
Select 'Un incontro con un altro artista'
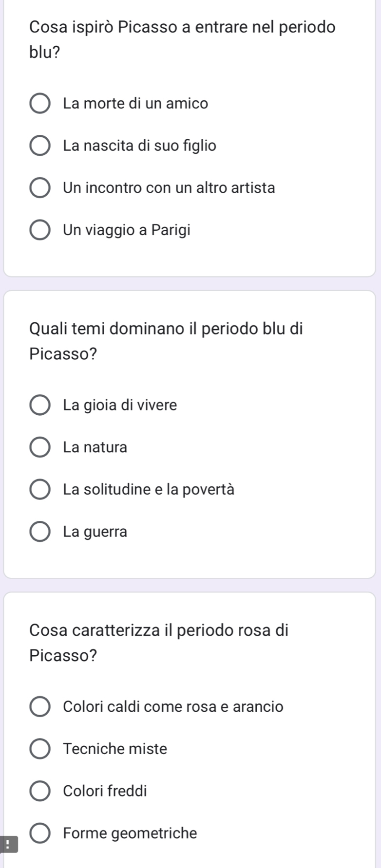[x=40, y=188]
